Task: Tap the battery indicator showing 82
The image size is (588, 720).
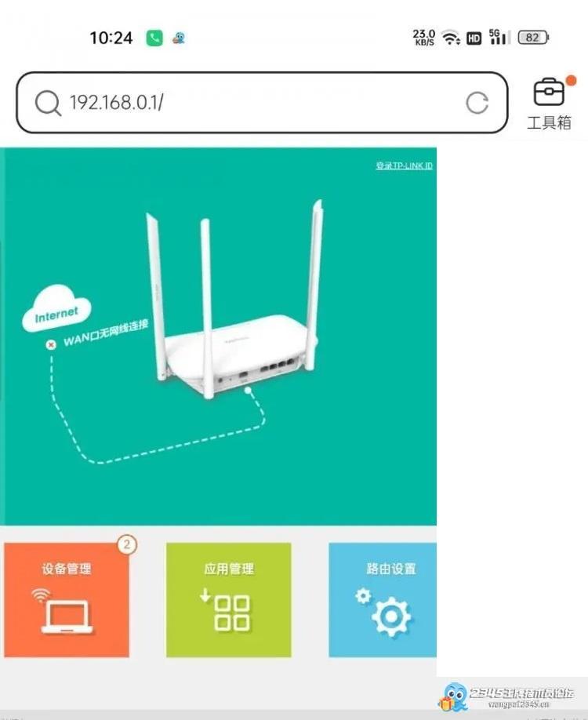Action: pyautogui.click(x=533, y=37)
